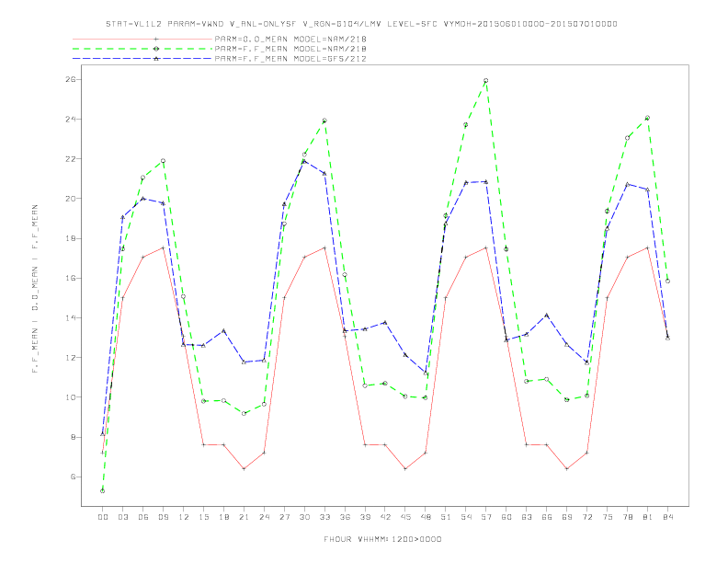Click blue triangle data point at hour 66

(x=547, y=316)
